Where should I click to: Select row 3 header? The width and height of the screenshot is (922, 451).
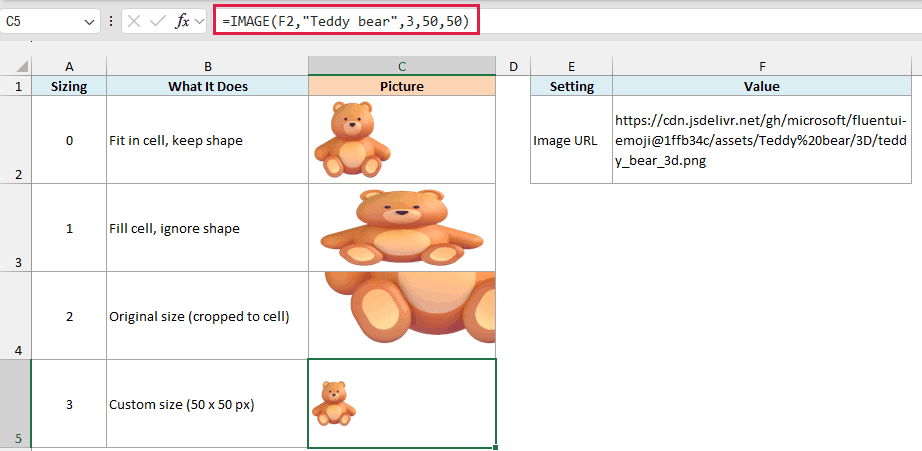tap(15, 228)
